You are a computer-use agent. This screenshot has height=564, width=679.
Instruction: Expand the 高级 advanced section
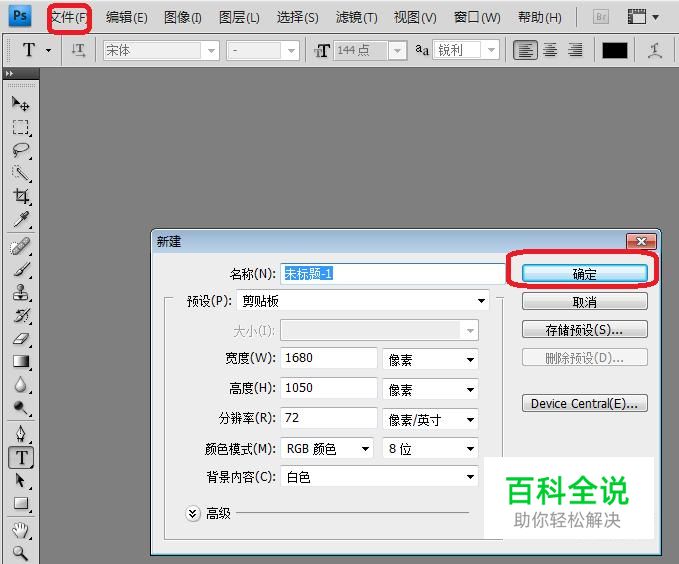192,514
